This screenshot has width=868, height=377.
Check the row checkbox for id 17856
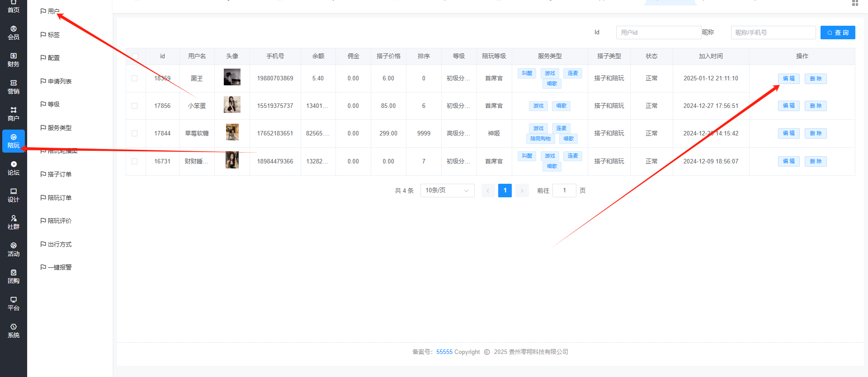135,106
